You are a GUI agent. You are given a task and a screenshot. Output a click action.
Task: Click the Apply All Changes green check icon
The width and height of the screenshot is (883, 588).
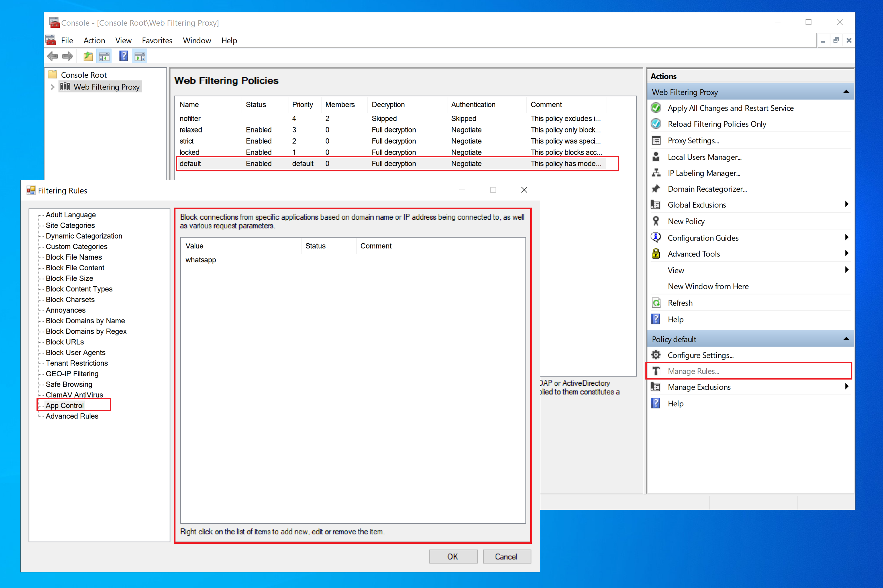[x=656, y=108]
